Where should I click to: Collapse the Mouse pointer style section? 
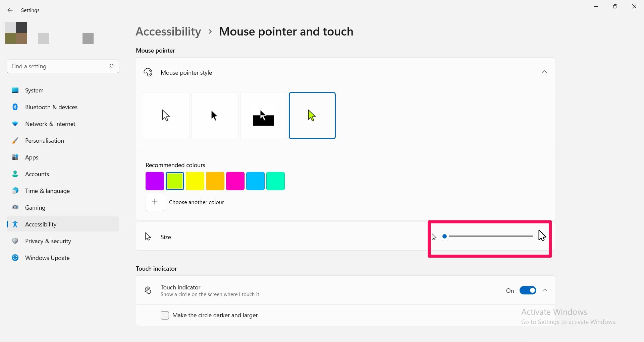545,72
